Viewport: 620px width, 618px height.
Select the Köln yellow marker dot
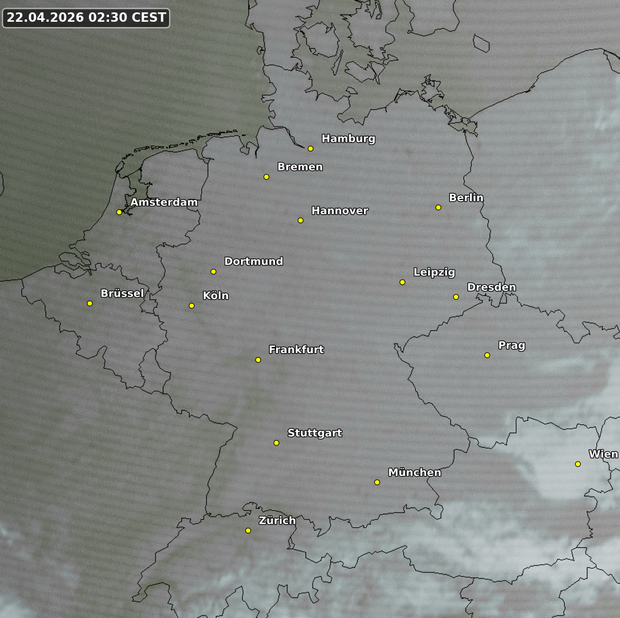(x=192, y=306)
